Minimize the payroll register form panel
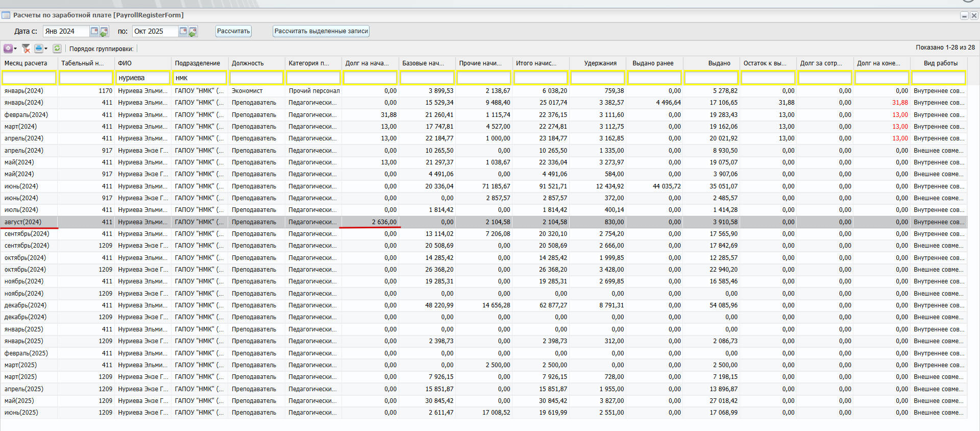The height and width of the screenshot is (431, 980). pyautogui.click(x=964, y=16)
